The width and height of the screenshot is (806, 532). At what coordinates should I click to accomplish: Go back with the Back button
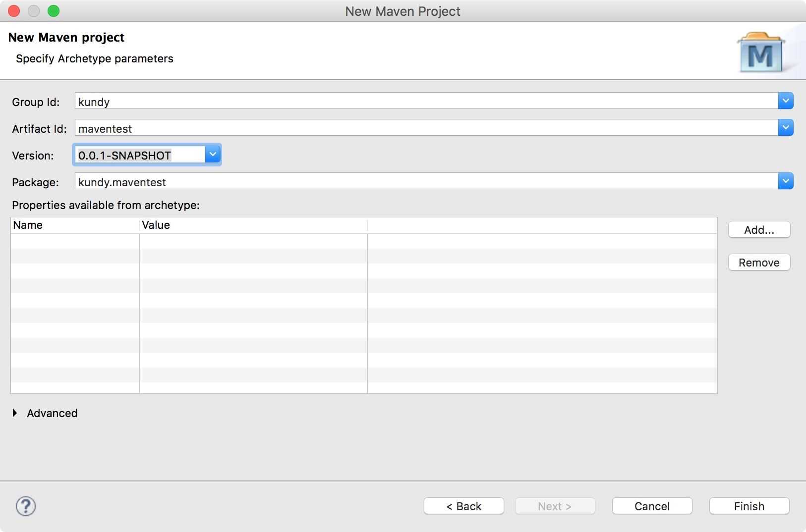point(463,506)
